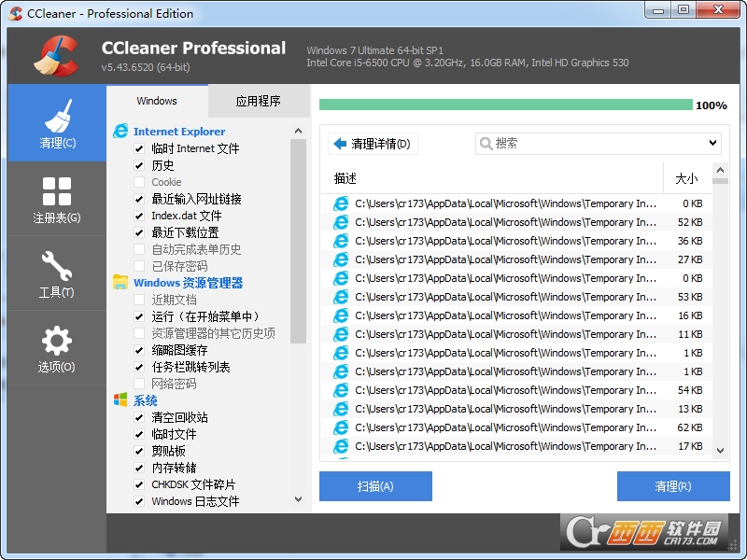
Task: Click the magnifier icon in the search box
Action: pos(486,143)
